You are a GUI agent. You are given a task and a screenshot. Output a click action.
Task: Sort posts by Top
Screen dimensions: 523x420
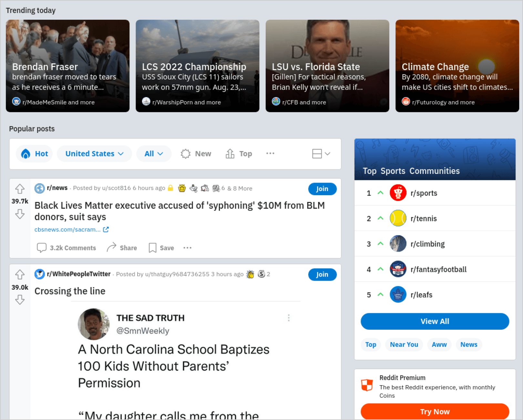coord(239,154)
